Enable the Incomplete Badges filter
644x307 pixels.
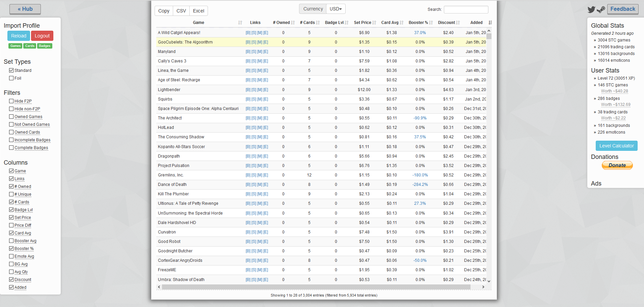11,140
